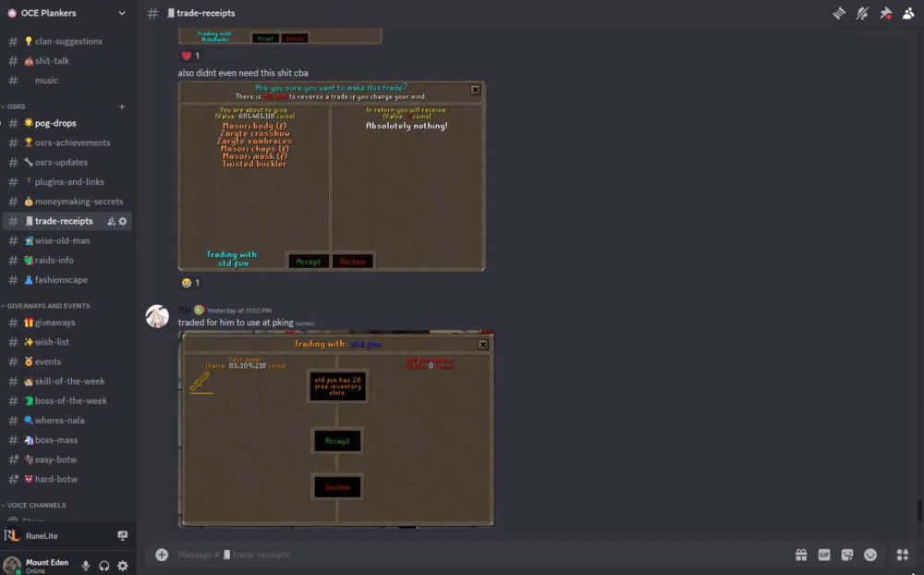Open the Threads icon in the header

click(839, 13)
